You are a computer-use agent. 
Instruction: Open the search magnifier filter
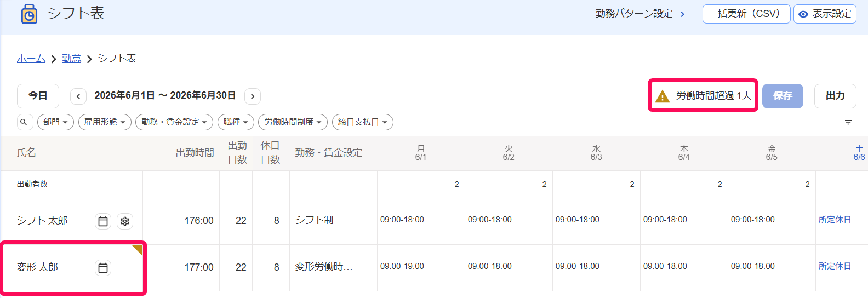24,122
